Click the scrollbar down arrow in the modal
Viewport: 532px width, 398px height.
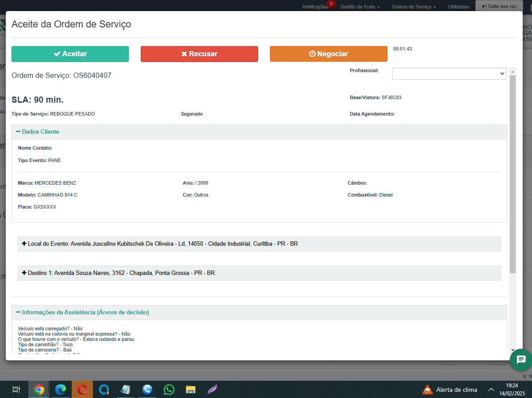pos(513,350)
